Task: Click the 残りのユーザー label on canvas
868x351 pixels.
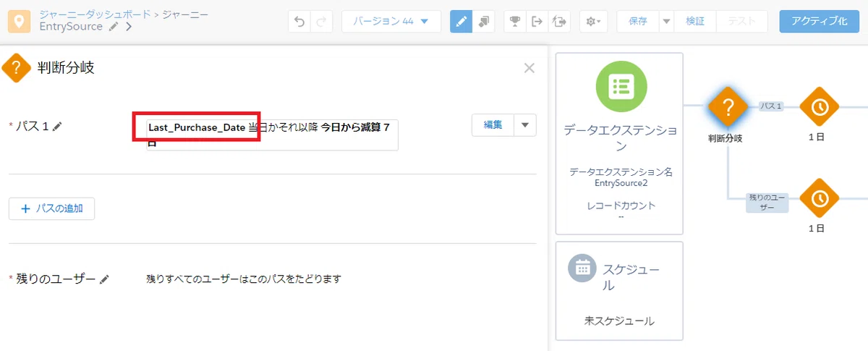Action: tap(767, 203)
